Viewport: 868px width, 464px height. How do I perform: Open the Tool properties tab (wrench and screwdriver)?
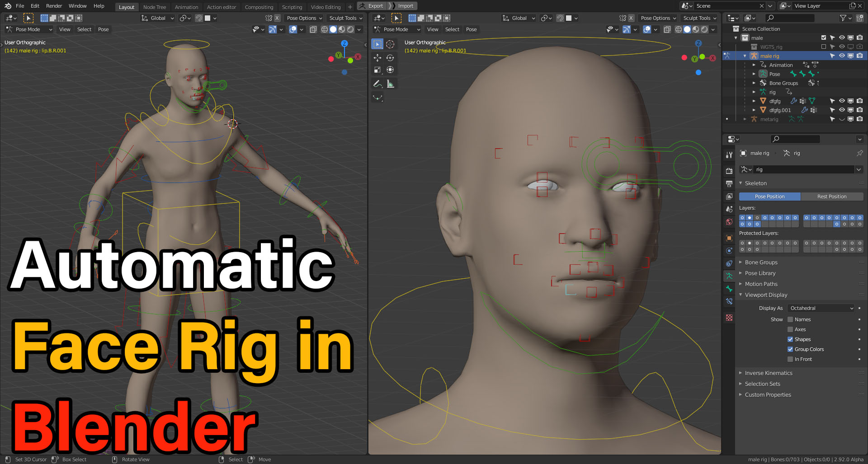[x=729, y=155]
